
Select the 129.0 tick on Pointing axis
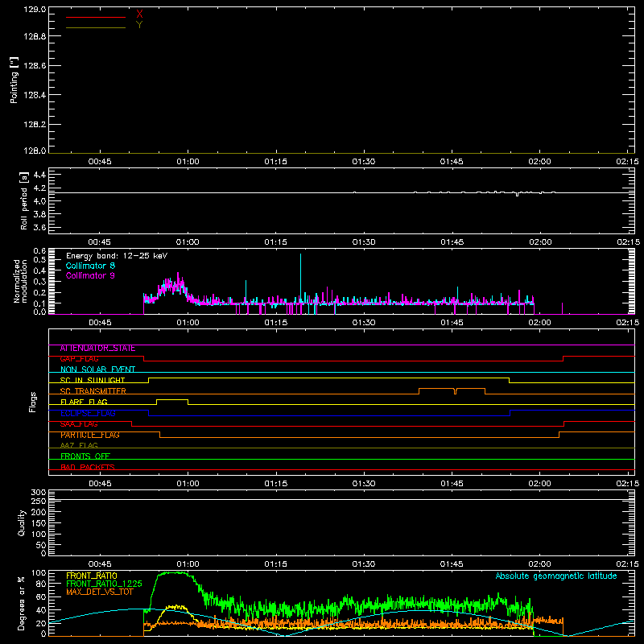pyautogui.click(x=35, y=10)
